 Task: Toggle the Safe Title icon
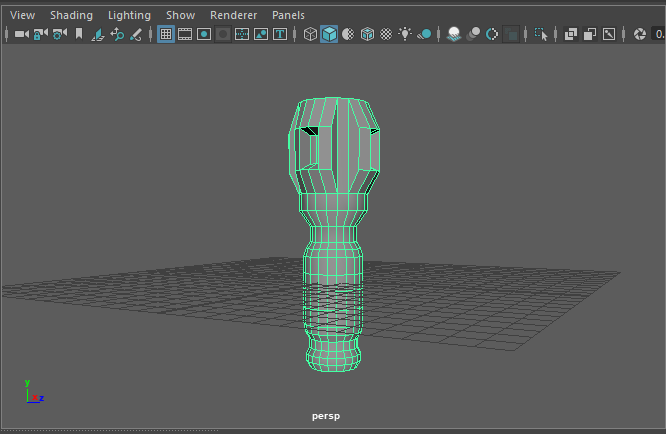[280, 34]
